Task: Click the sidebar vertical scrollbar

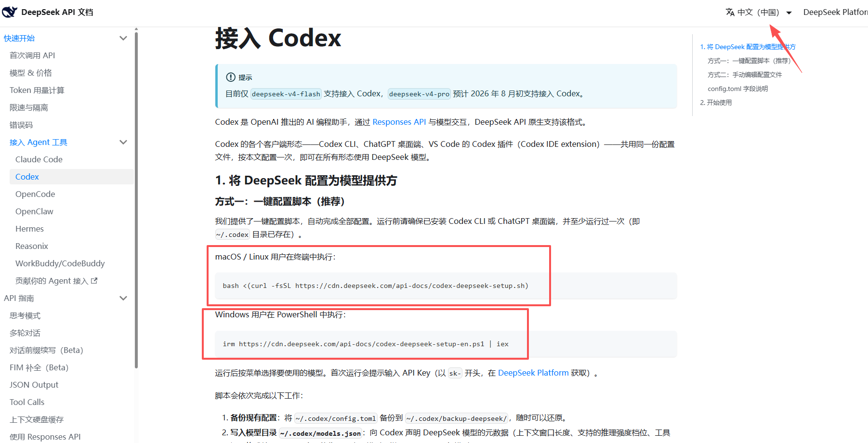Action: click(136, 200)
